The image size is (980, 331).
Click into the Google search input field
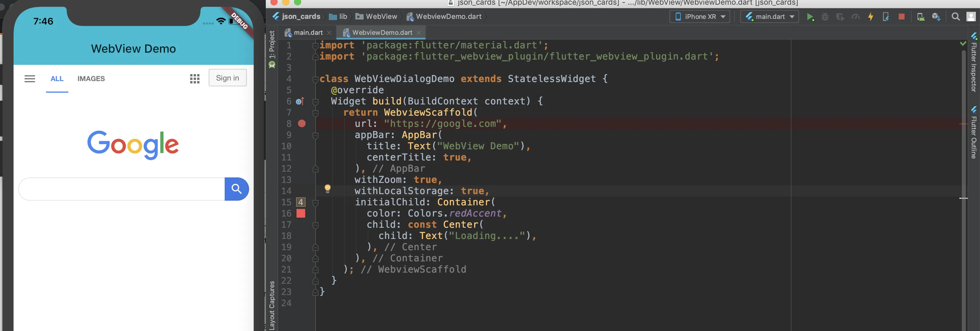coord(122,189)
